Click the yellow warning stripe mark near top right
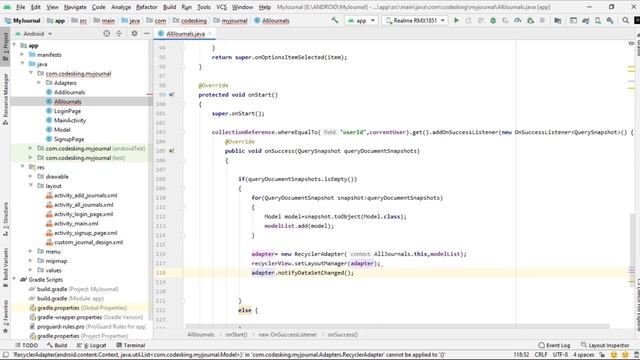This screenshot has width=640, height=360. point(631,67)
